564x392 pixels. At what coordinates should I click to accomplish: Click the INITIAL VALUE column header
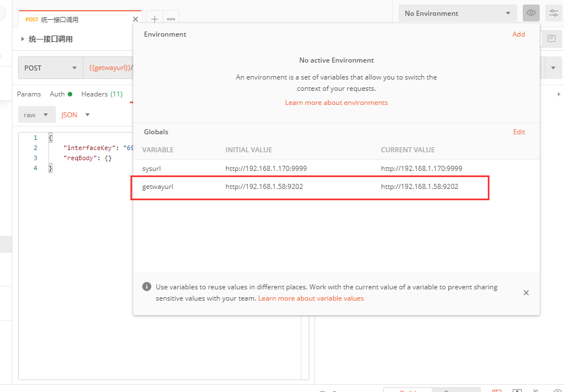click(x=248, y=150)
